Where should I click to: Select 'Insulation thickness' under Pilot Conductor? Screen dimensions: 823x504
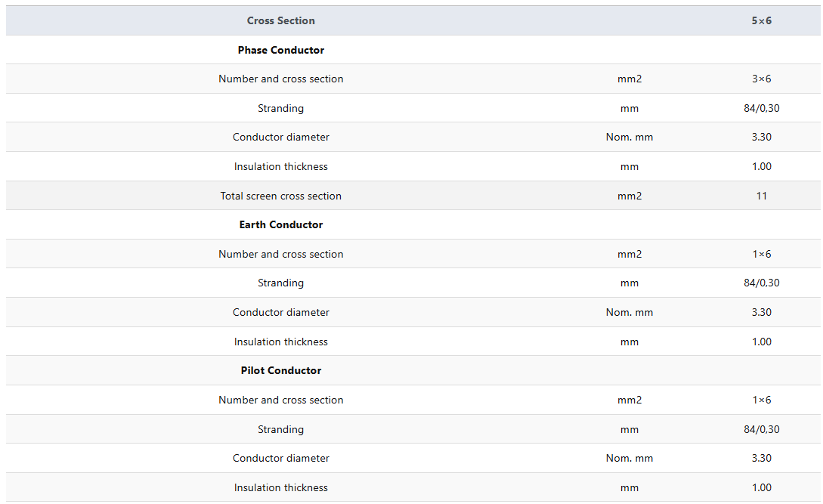(281, 487)
